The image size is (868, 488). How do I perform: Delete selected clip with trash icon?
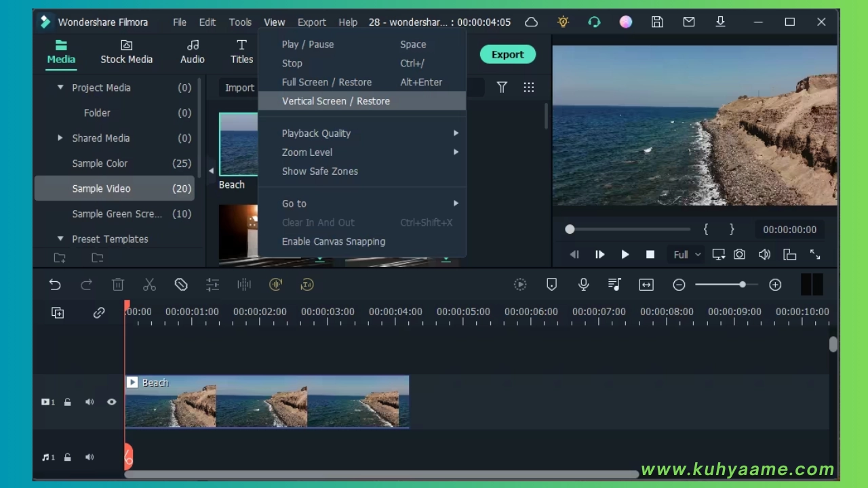click(118, 285)
